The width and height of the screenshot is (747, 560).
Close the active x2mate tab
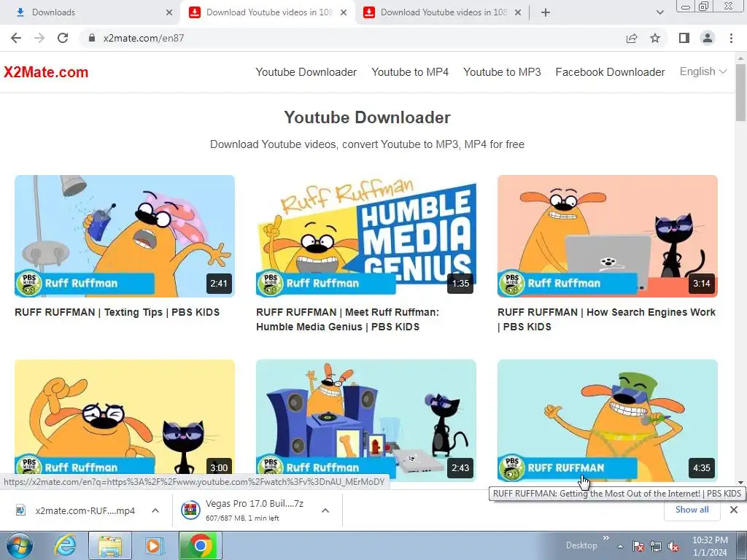pos(344,12)
